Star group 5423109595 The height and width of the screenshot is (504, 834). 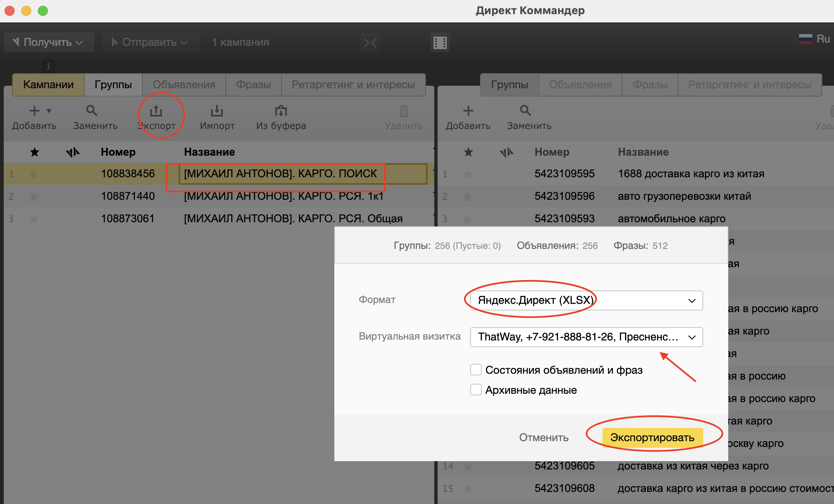(x=468, y=174)
